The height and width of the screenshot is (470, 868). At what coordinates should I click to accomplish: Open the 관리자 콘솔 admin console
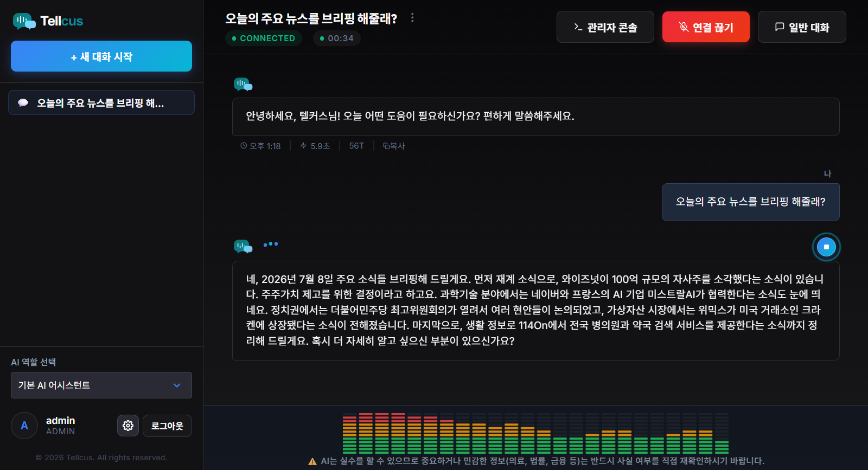(605, 27)
